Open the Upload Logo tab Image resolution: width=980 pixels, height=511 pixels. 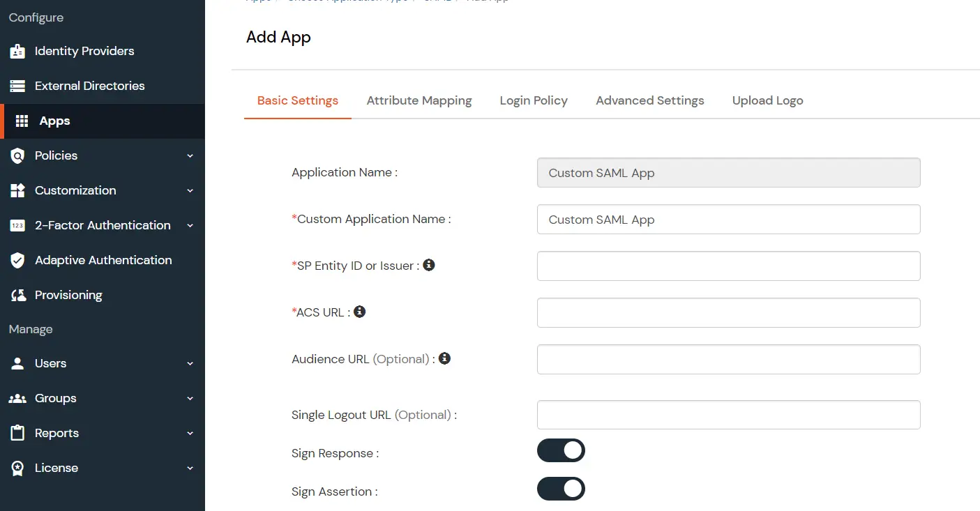(x=767, y=100)
